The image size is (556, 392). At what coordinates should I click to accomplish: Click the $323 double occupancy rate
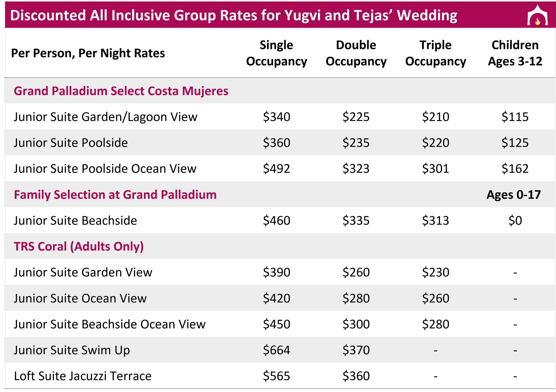[356, 169]
